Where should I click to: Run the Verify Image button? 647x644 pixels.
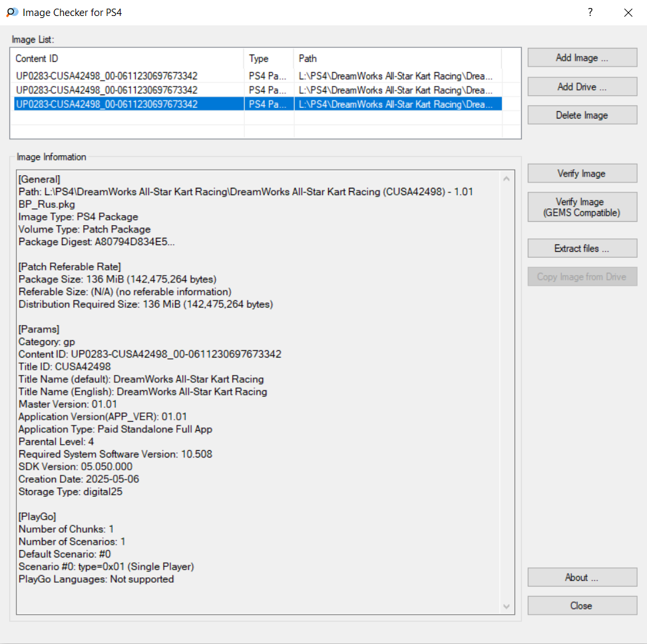tap(582, 173)
